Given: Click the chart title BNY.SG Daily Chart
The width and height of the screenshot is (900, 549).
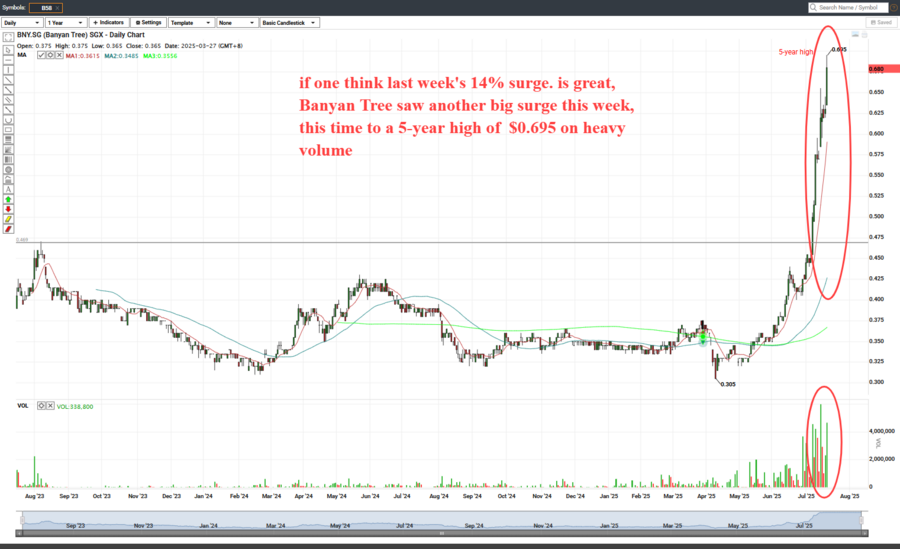Looking at the screenshot, I should point(80,35).
